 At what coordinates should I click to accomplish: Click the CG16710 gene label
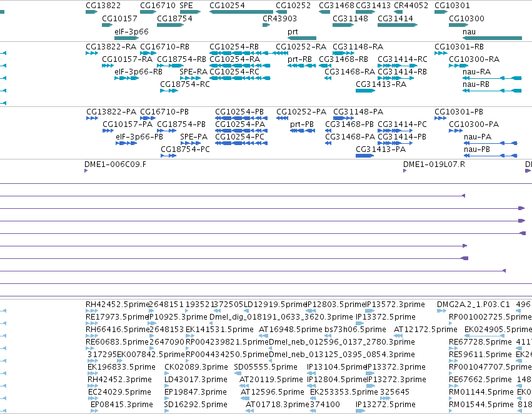(158, 6)
